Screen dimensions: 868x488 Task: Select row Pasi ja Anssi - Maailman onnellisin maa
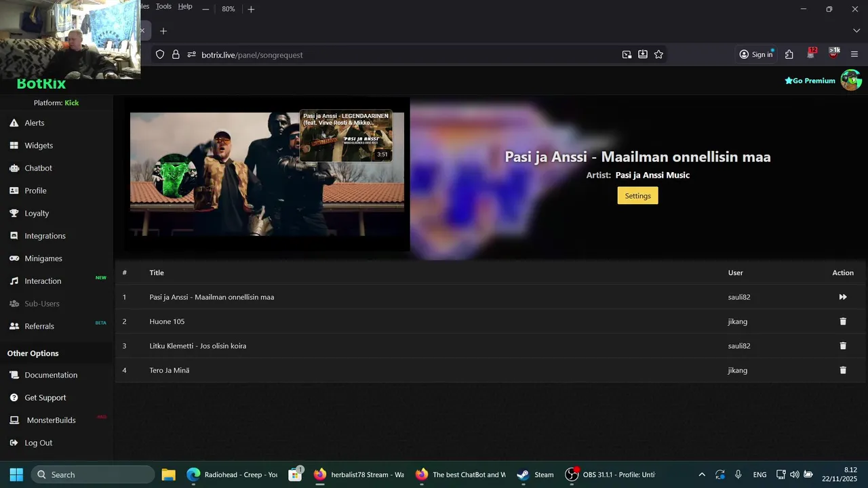[490, 297]
